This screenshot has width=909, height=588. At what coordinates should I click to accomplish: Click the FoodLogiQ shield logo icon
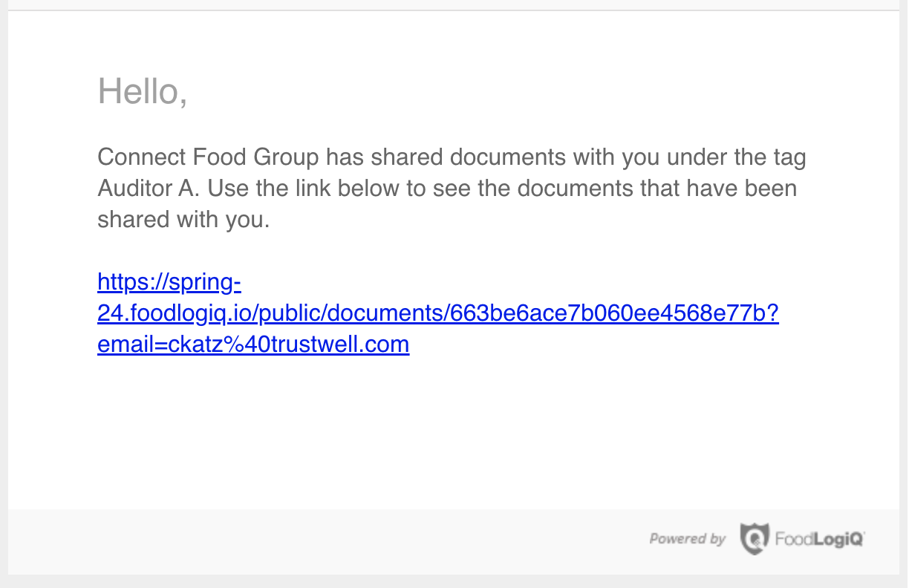754,539
